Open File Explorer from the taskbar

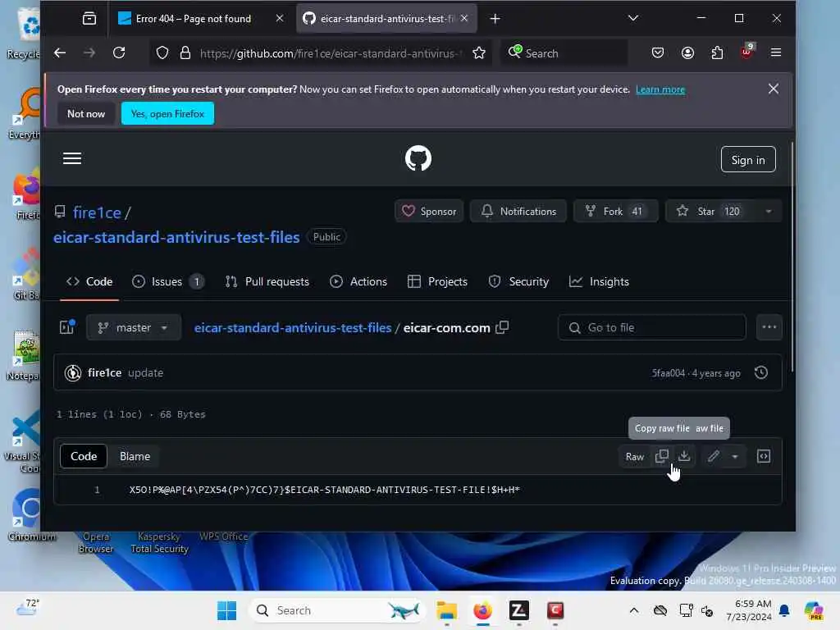pyautogui.click(x=446, y=610)
